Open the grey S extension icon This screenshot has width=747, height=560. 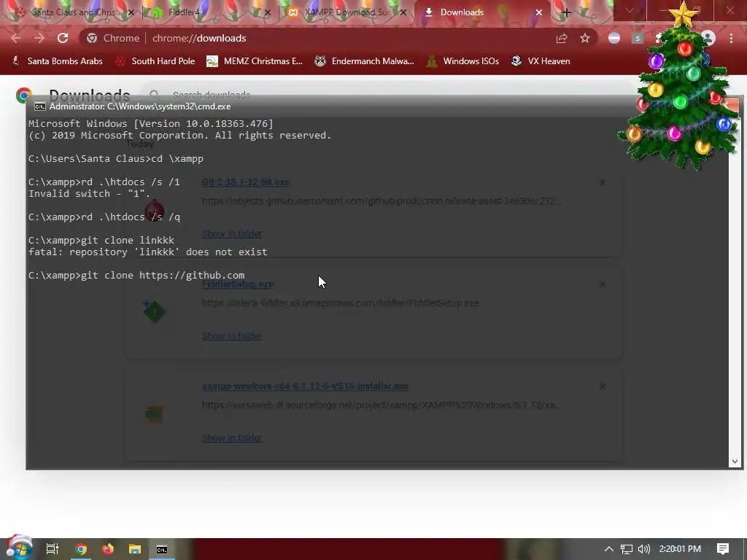click(638, 38)
